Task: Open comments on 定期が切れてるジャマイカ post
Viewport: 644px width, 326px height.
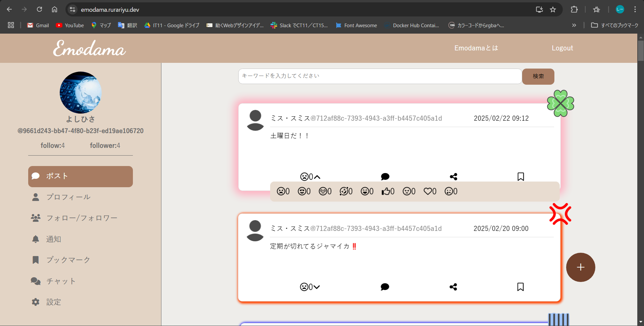Action: click(385, 287)
